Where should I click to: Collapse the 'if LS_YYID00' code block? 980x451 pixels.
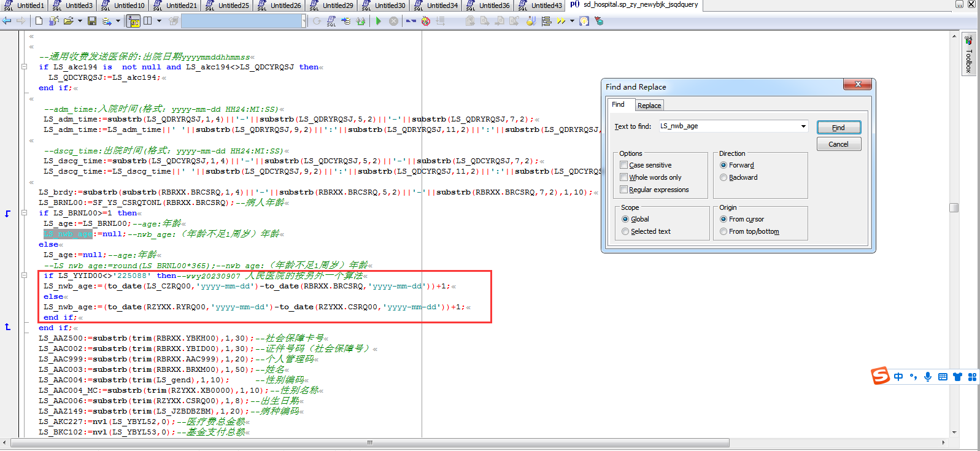coord(24,276)
